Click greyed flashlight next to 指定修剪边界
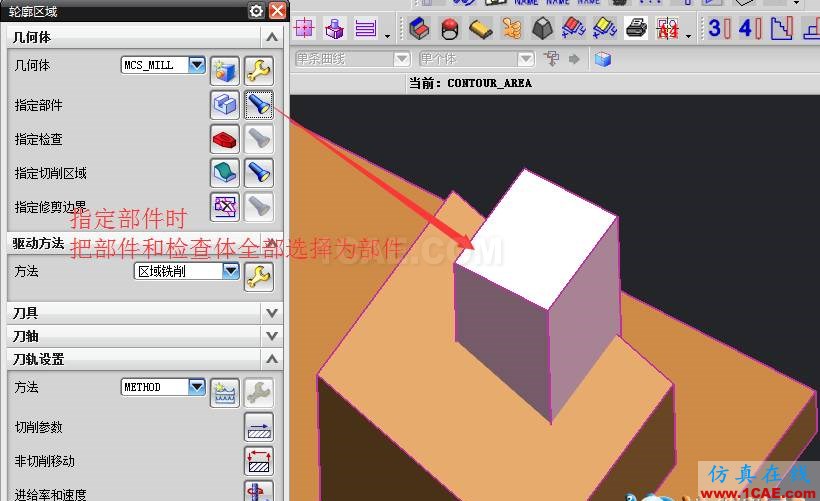820x501 pixels. 258,207
